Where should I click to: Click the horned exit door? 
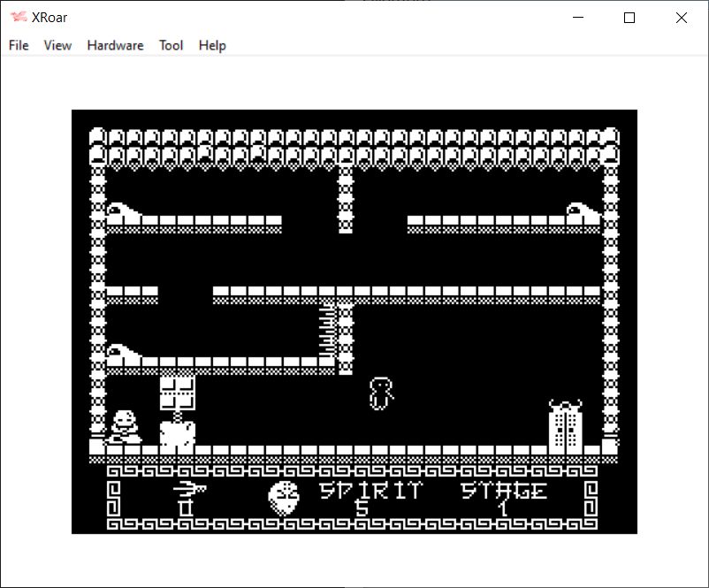(566, 424)
